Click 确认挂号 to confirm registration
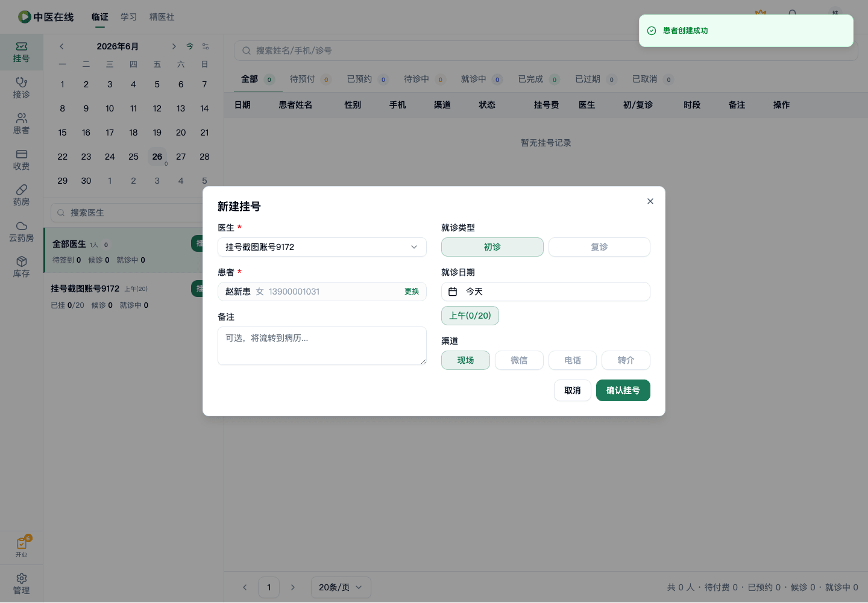868x603 pixels. (x=623, y=390)
